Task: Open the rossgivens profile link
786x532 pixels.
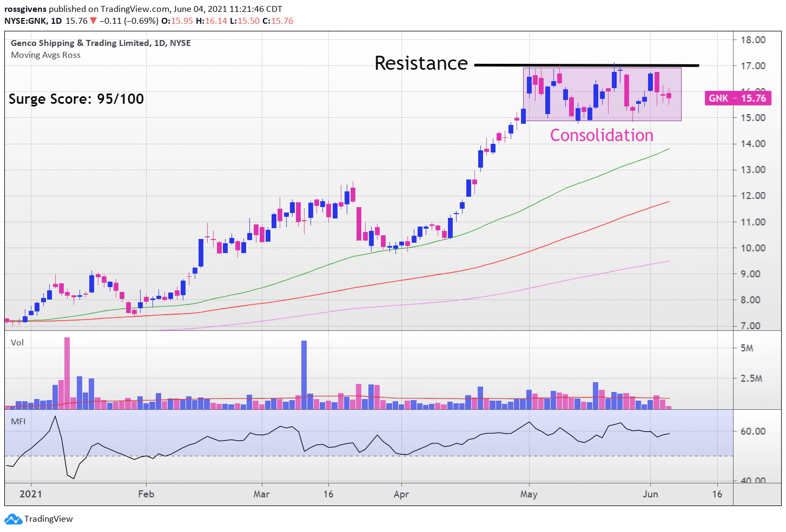Action: click(25, 9)
